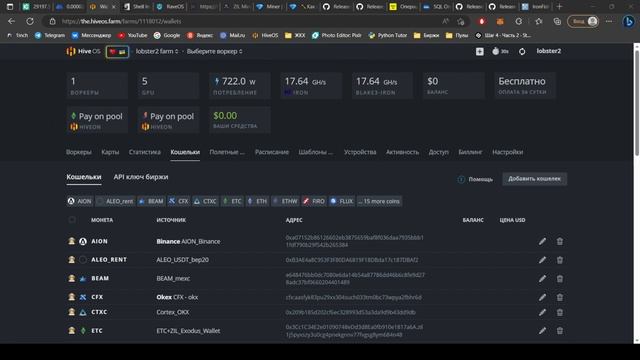Open the Python Tutor bookmark
Screen dimensions: 640x360
(x=388, y=36)
